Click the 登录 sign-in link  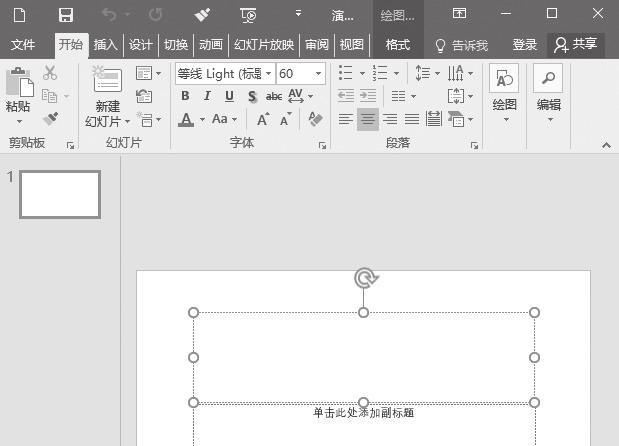pyautogui.click(x=525, y=45)
